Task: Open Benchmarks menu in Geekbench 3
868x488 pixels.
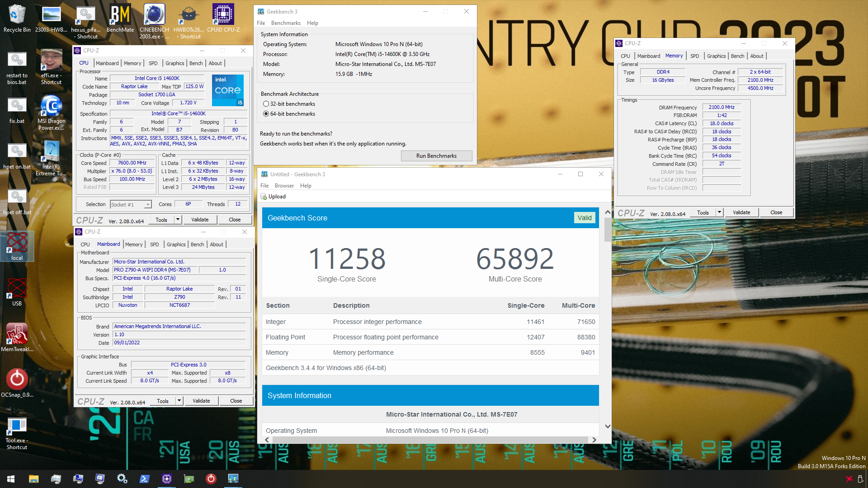Action: click(x=286, y=23)
